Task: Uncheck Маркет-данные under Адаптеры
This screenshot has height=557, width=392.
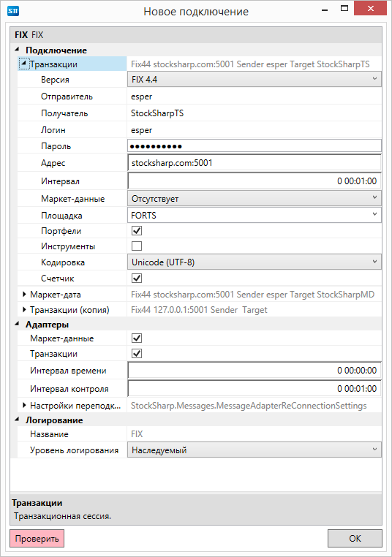Action: tap(137, 338)
